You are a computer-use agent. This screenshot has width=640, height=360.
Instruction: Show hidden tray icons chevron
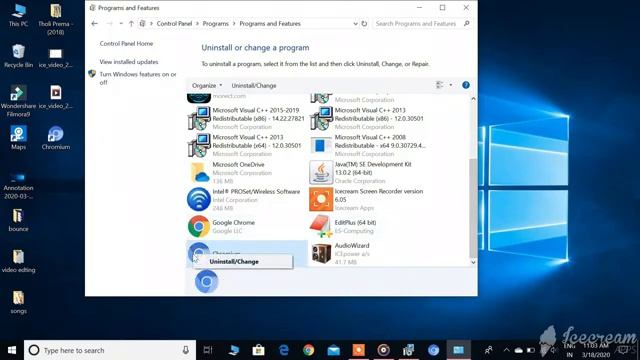point(506,350)
